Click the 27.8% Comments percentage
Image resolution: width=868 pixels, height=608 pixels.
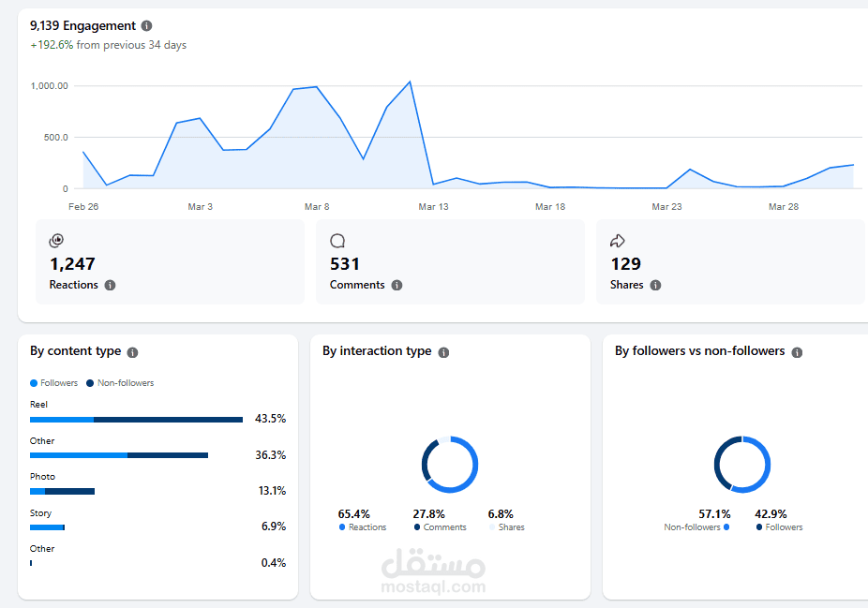pos(429,514)
